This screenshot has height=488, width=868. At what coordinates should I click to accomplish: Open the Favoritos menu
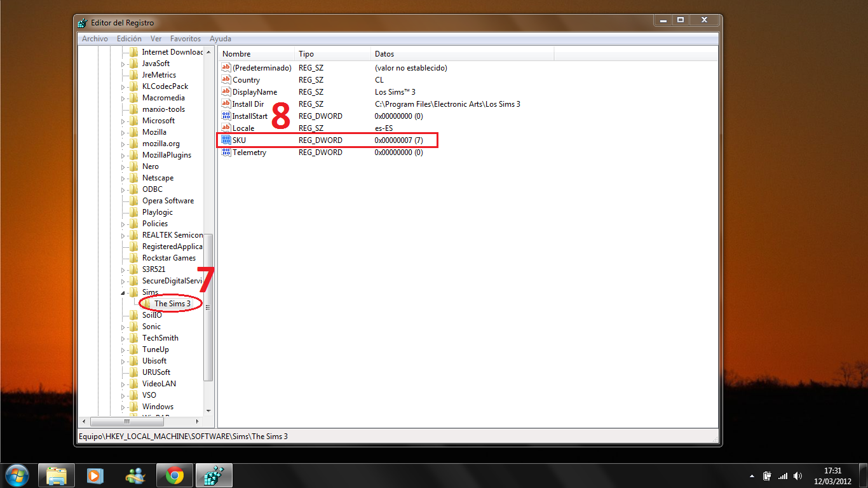click(x=186, y=39)
